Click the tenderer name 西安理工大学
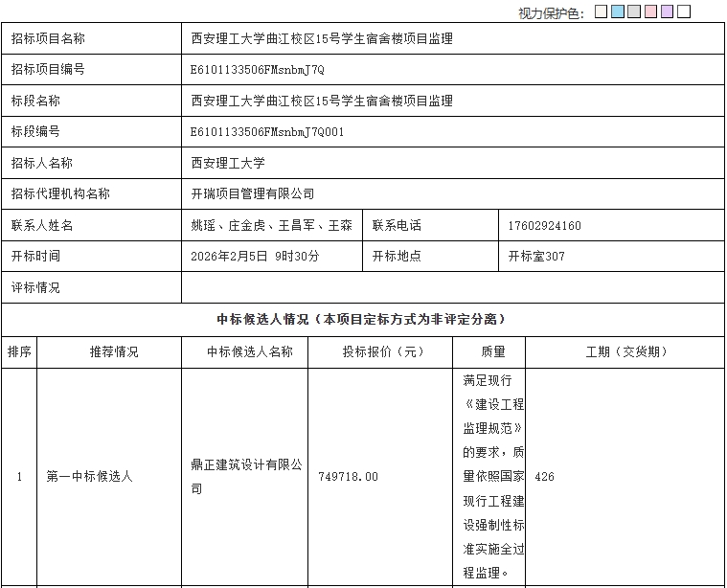Viewport: 727px width, 588px height. 228,163
